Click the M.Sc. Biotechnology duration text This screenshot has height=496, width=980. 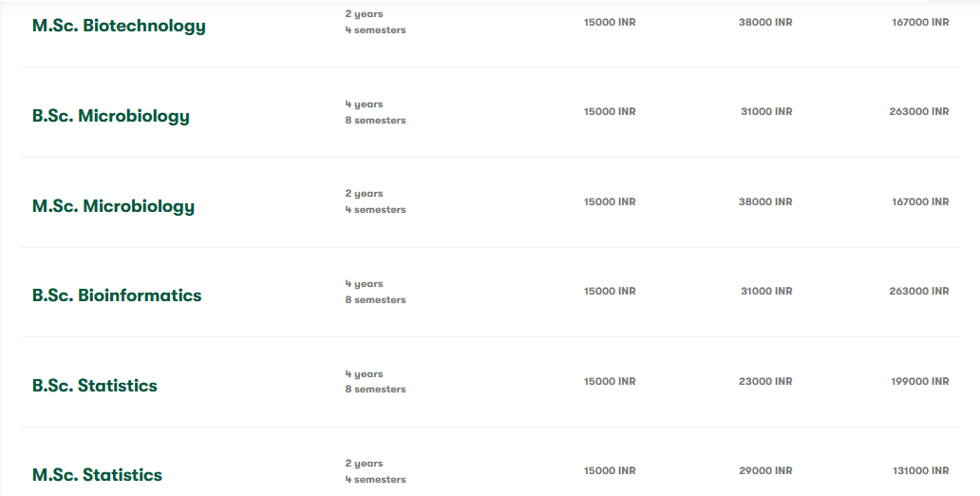click(x=375, y=22)
